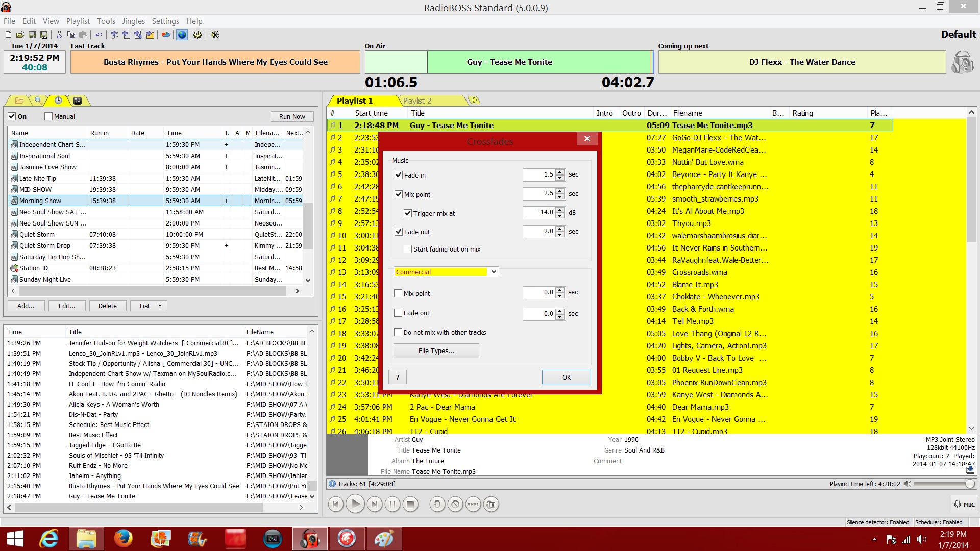This screenshot has height=551, width=980.
Task: Switch to the Playlist 2 tab
Action: click(418, 101)
